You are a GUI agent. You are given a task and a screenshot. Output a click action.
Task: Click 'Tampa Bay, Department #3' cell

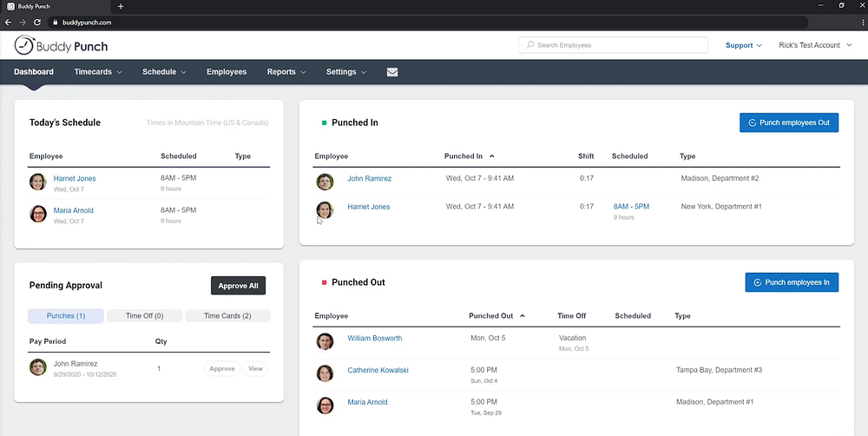click(x=719, y=370)
